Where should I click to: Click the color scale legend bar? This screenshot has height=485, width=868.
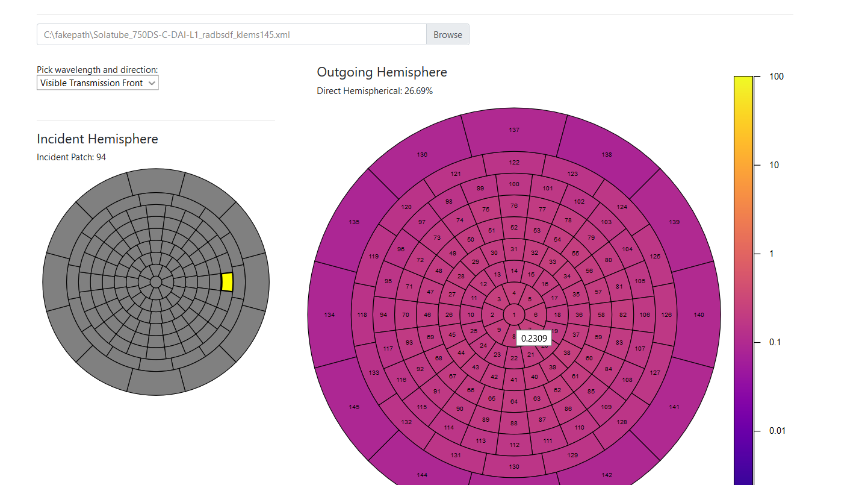click(743, 280)
